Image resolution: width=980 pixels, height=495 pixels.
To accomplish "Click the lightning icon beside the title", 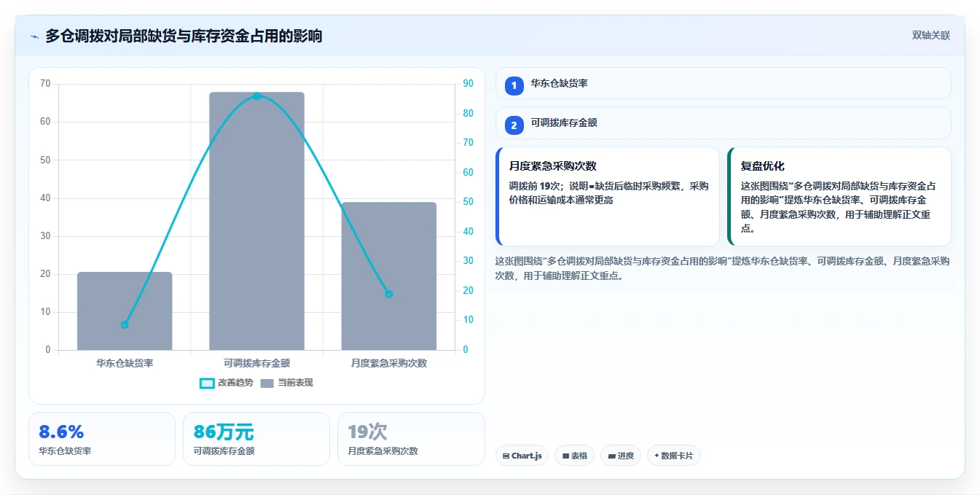I will (x=35, y=36).
